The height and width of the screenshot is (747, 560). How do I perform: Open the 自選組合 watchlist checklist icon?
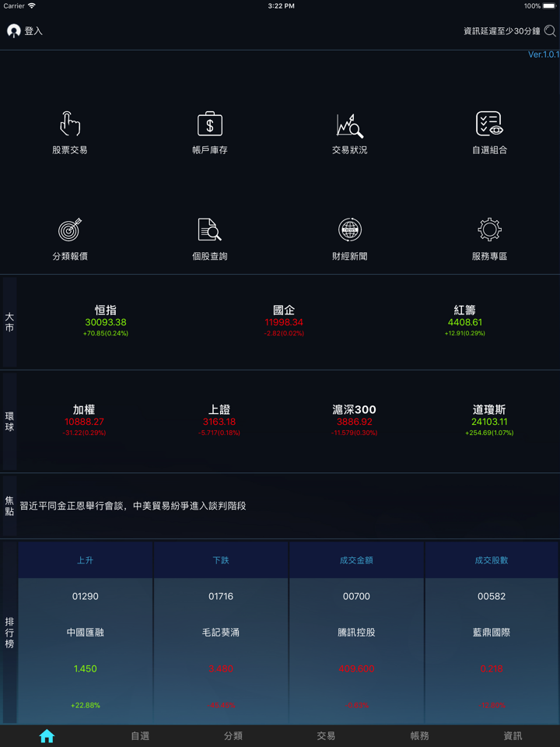coord(489,124)
